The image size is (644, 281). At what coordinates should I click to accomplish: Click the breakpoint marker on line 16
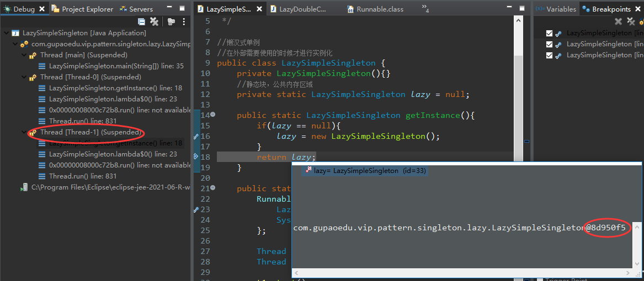(x=196, y=136)
